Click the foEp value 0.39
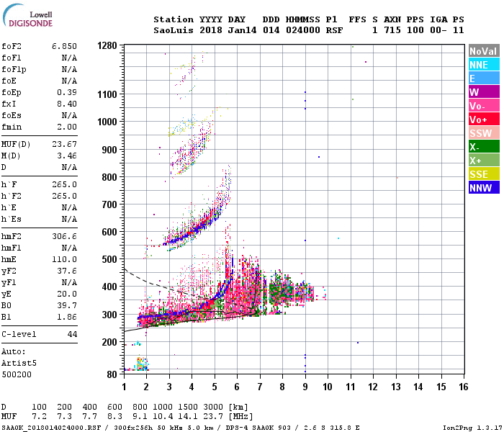Screen dimensions: 504x432 [x=67, y=92]
